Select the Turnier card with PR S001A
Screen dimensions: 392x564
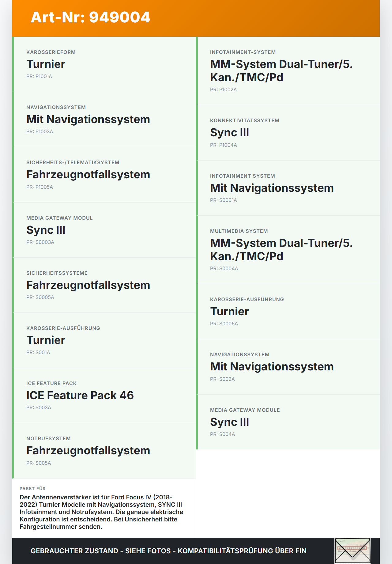click(x=104, y=340)
